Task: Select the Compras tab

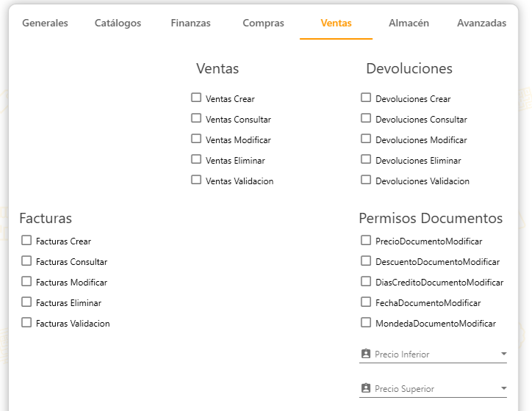Action: 263,23
